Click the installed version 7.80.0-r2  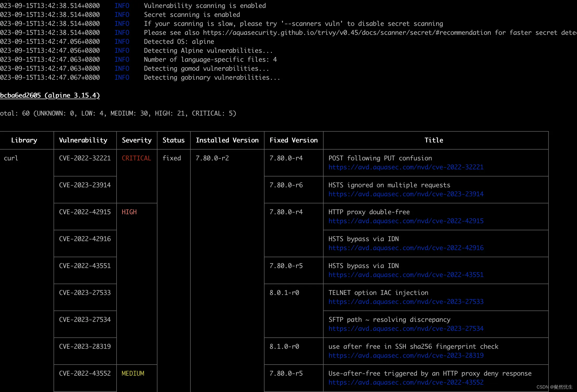coord(212,158)
